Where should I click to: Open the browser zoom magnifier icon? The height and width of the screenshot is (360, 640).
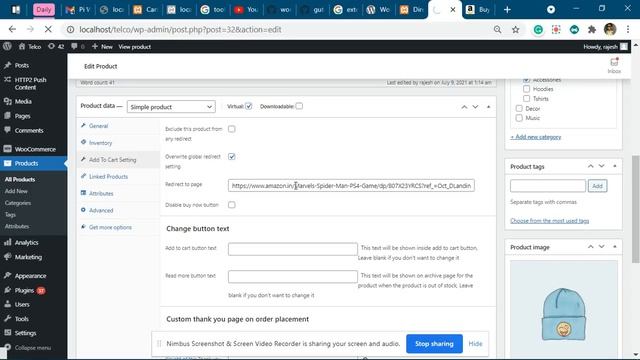(x=498, y=29)
